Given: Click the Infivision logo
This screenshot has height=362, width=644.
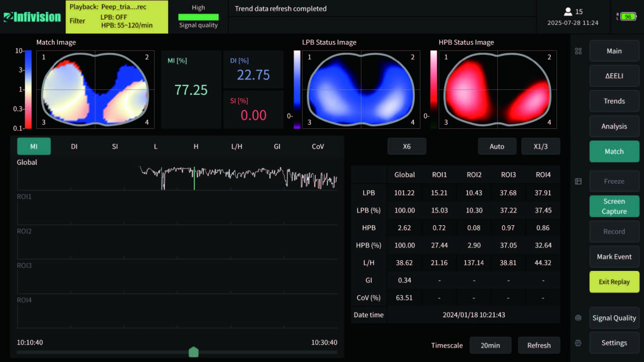Looking at the screenshot, I should click(32, 17).
